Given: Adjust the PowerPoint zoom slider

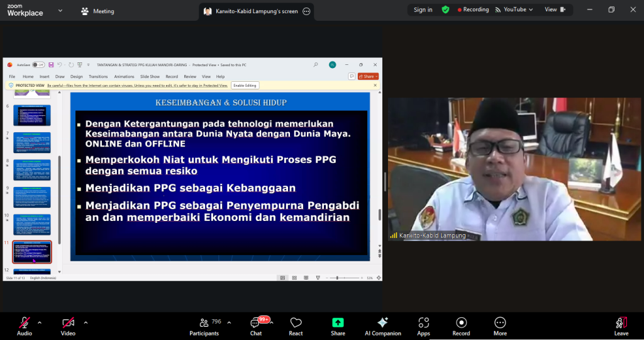Looking at the screenshot, I should (337, 278).
